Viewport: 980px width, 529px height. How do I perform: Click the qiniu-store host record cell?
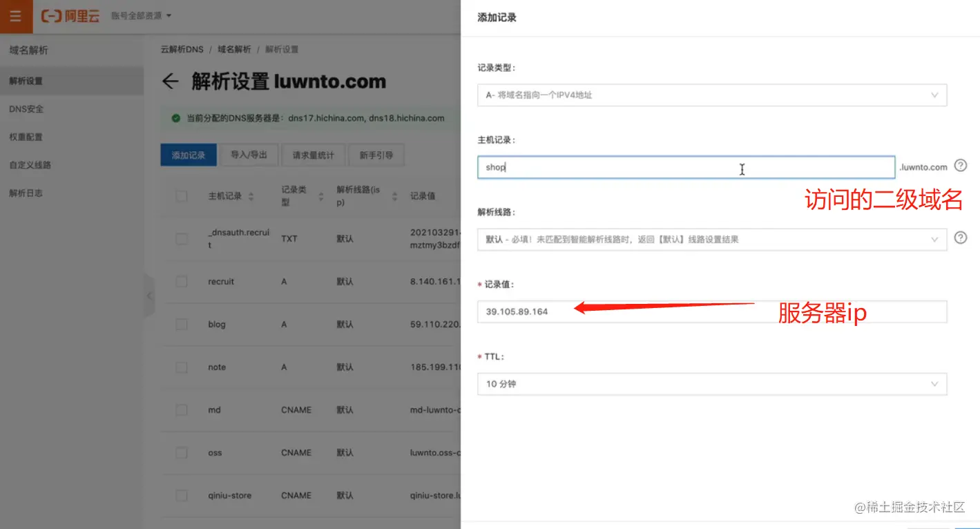point(230,496)
